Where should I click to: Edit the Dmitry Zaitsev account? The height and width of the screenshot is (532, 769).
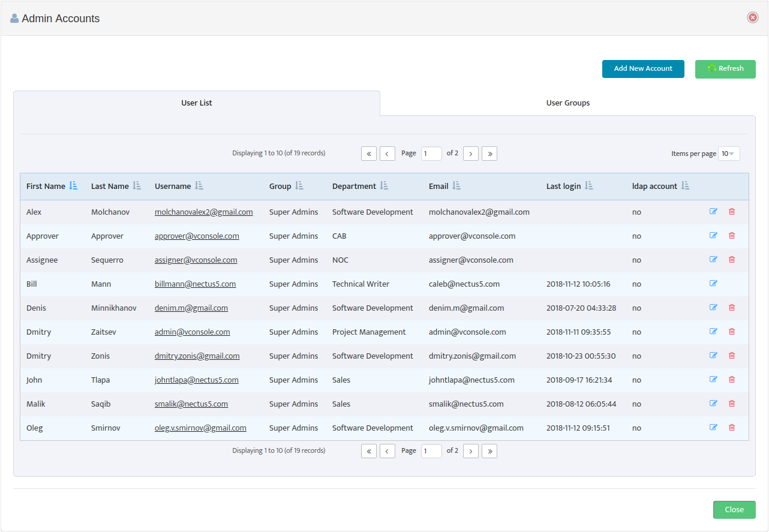click(713, 332)
